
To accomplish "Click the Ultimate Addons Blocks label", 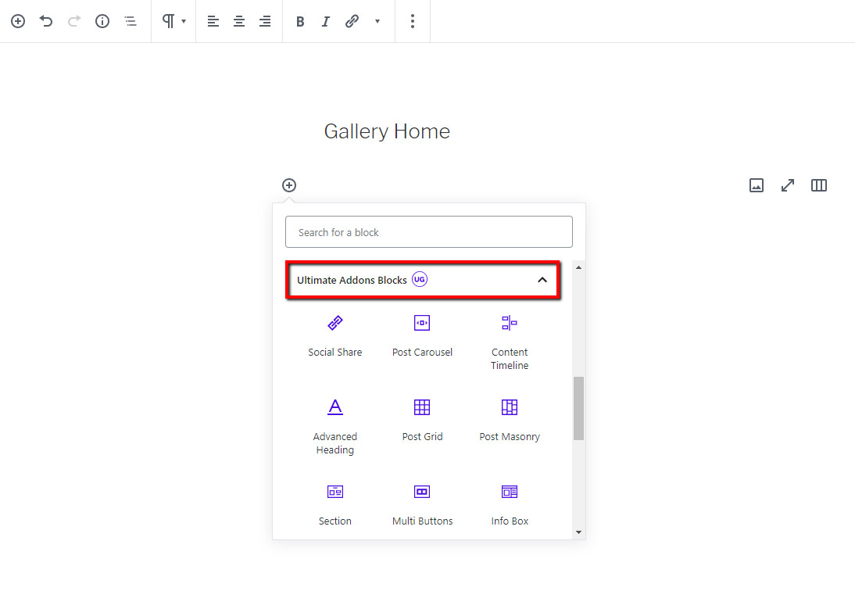I will tap(352, 280).
